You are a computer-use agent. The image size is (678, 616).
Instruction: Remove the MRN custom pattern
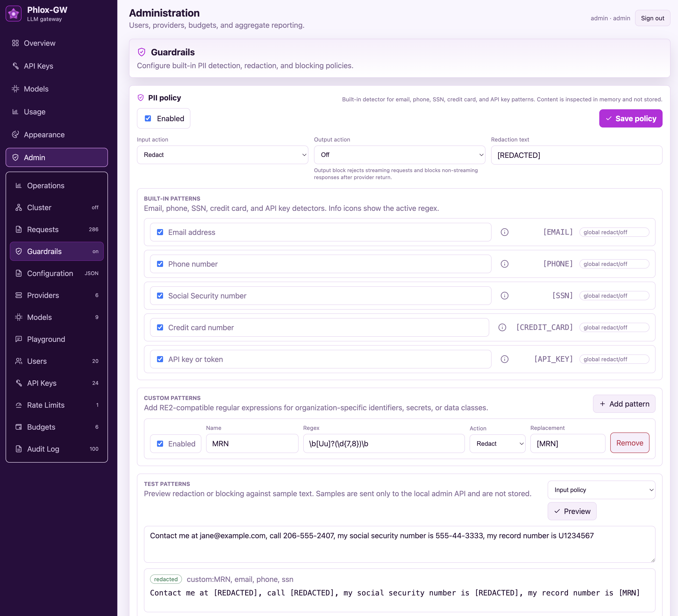[630, 443]
